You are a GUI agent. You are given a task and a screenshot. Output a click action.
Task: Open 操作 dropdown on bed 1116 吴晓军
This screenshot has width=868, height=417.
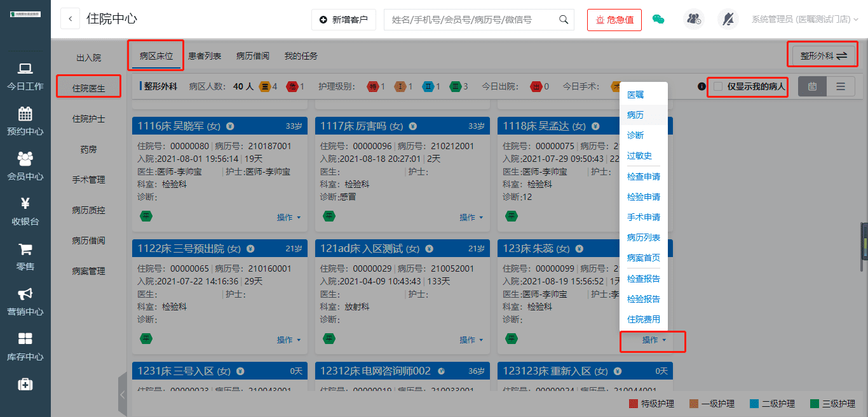[288, 217]
